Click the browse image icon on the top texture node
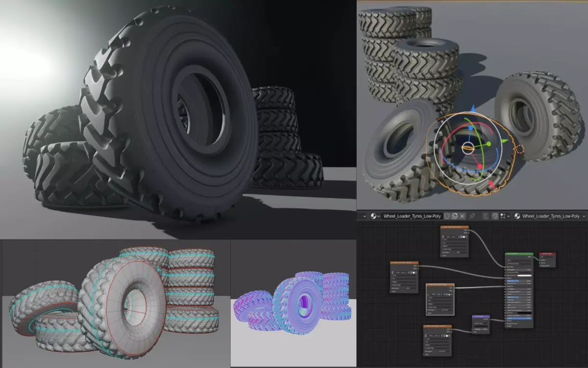588x368 pixels. pos(444,237)
